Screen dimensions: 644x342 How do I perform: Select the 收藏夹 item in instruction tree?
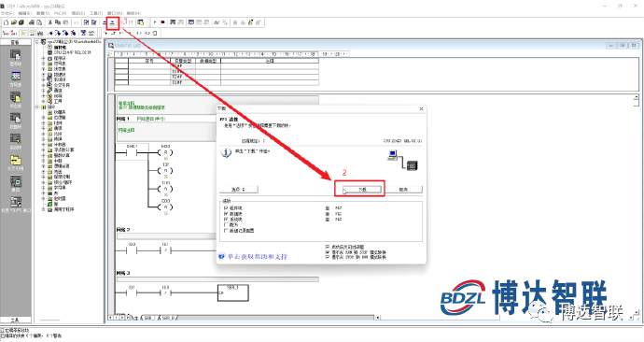tap(59, 112)
